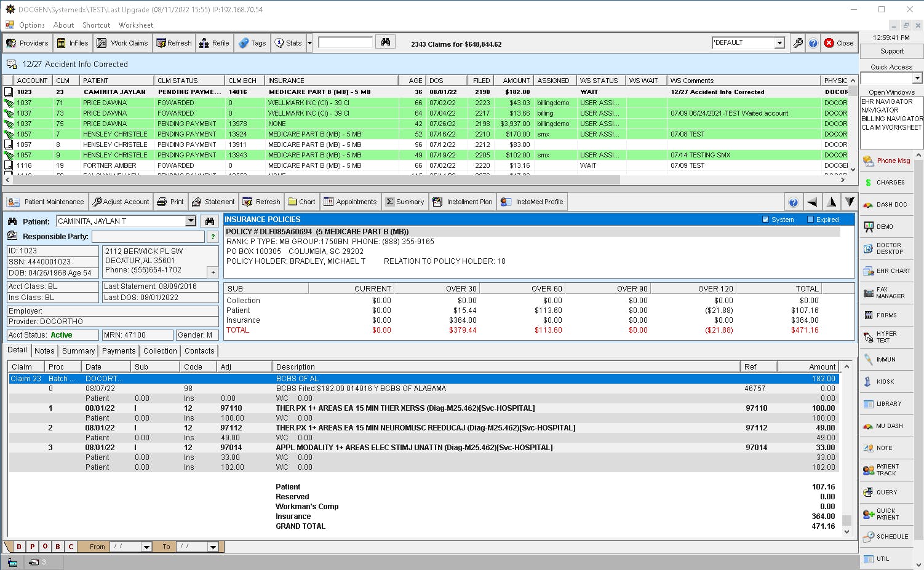The height and width of the screenshot is (570, 924).
Task: Open the Patient name combo box dropdown
Action: coord(191,221)
